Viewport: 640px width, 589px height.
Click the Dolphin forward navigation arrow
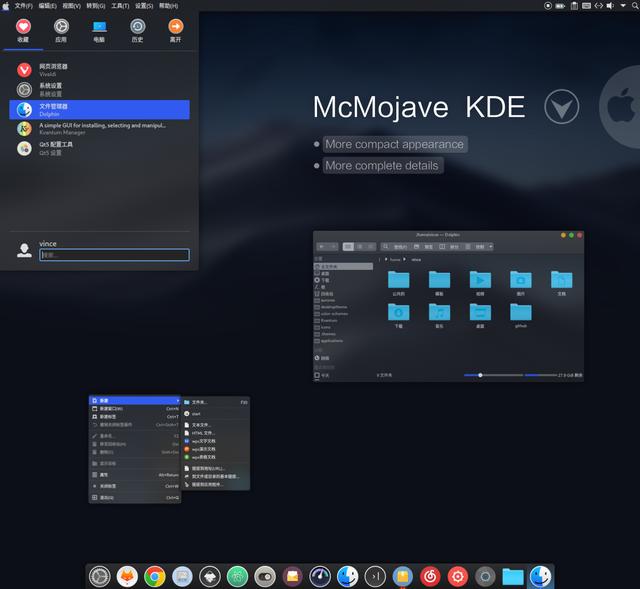(333, 247)
